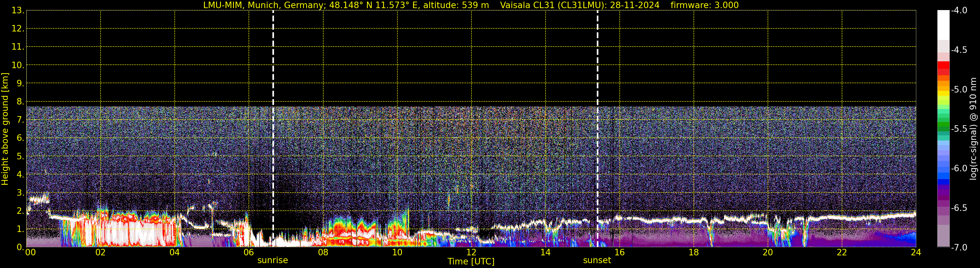Screen dimensions: 980x268
Task: Click the '8.' height axis tick label
Action: (x=20, y=102)
